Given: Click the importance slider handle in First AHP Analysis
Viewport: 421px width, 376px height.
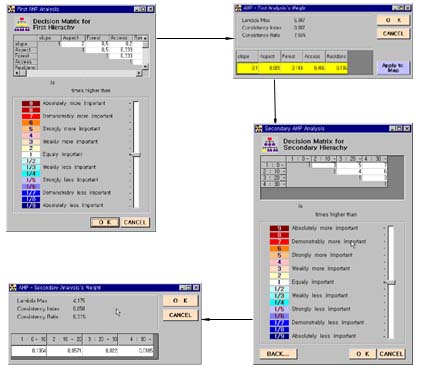Looking at the screenshot, I should (x=136, y=155).
